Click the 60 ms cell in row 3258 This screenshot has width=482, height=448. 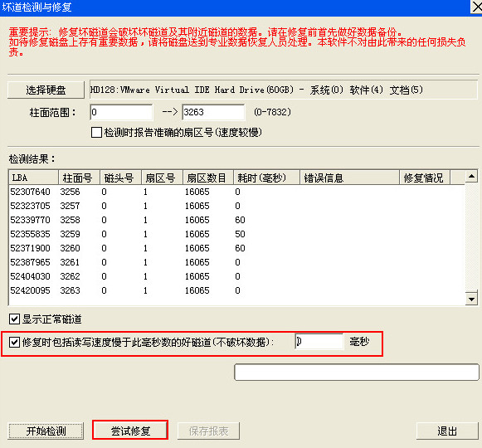click(240, 220)
